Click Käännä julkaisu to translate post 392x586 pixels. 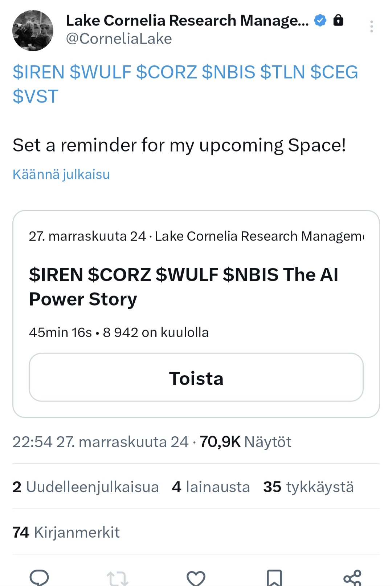(x=61, y=174)
